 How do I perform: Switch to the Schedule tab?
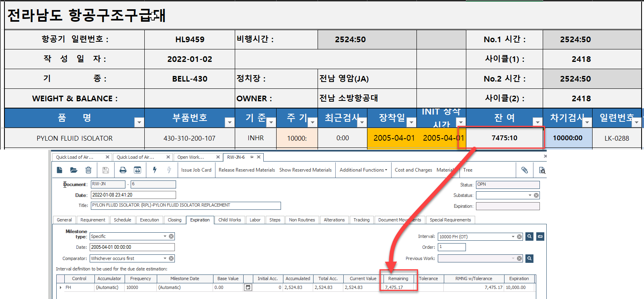pyautogui.click(x=122, y=220)
